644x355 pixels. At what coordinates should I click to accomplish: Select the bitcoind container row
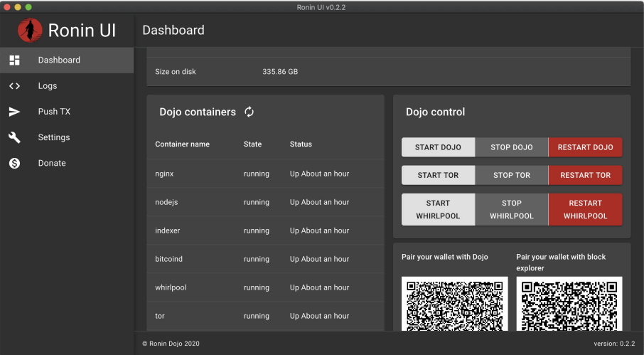[x=265, y=259]
